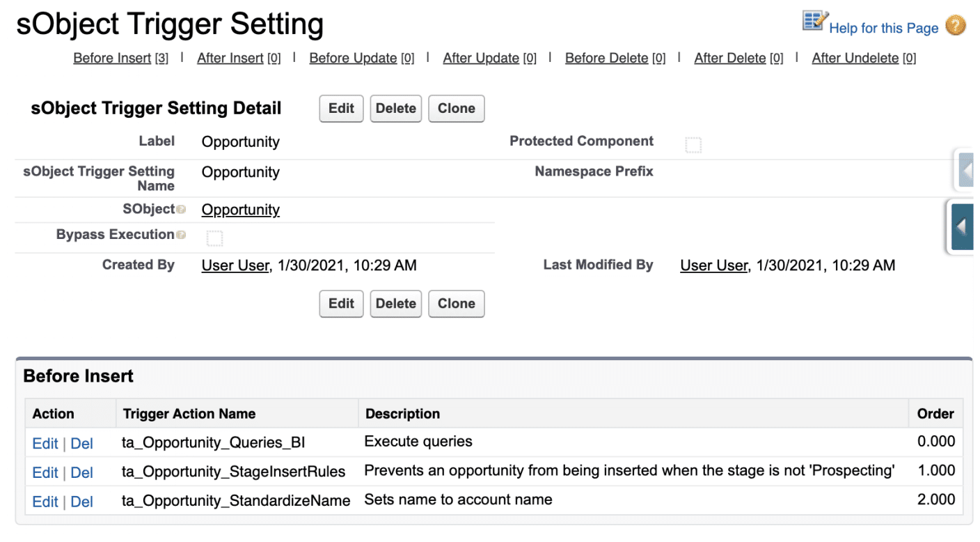
Task: Click the top Edit button
Action: [x=341, y=109]
